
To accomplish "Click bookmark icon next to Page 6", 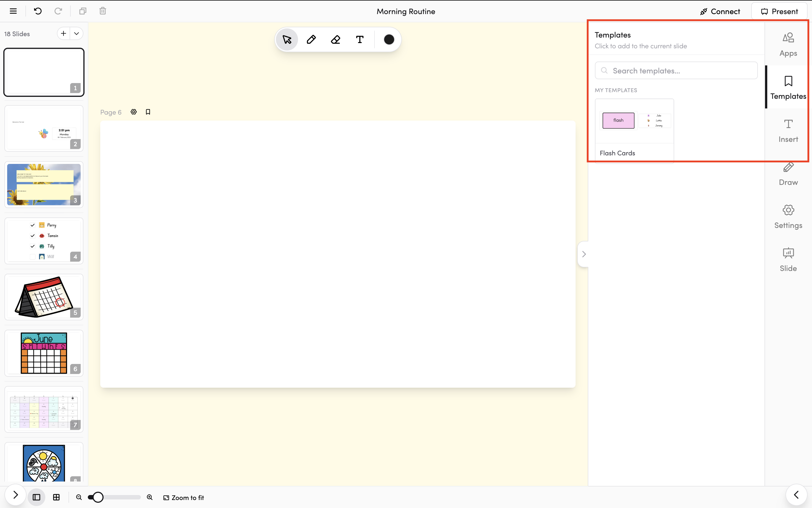I will (148, 112).
